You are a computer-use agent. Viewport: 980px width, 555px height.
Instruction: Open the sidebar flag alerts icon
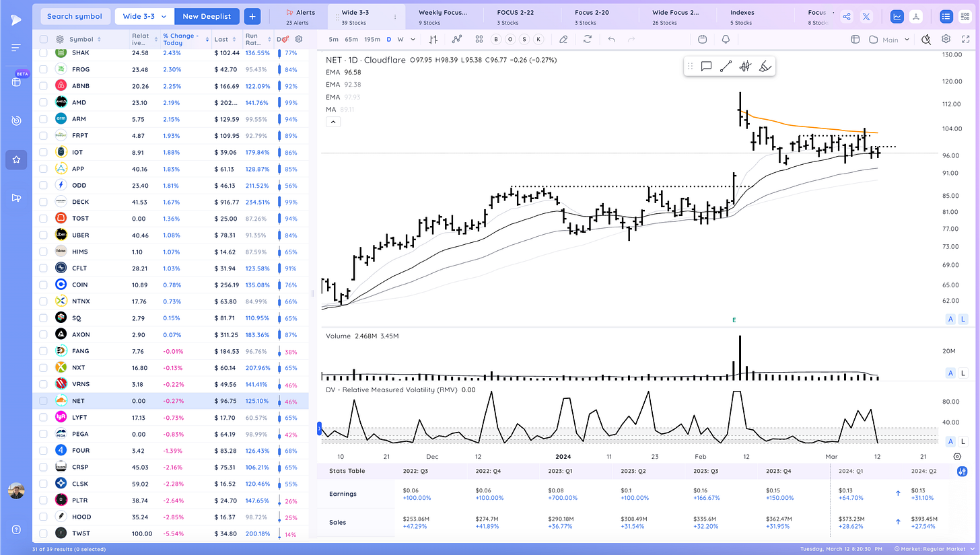(x=16, y=197)
